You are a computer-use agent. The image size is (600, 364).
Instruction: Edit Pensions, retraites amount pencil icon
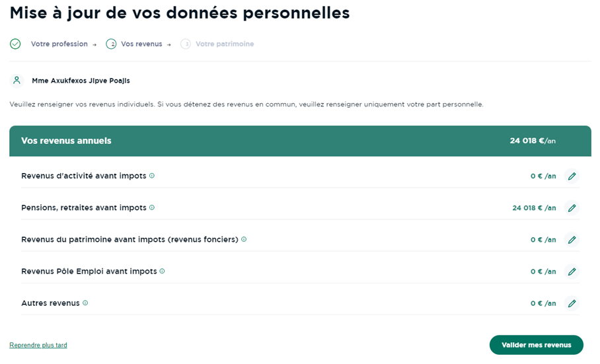[x=572, y=208]
